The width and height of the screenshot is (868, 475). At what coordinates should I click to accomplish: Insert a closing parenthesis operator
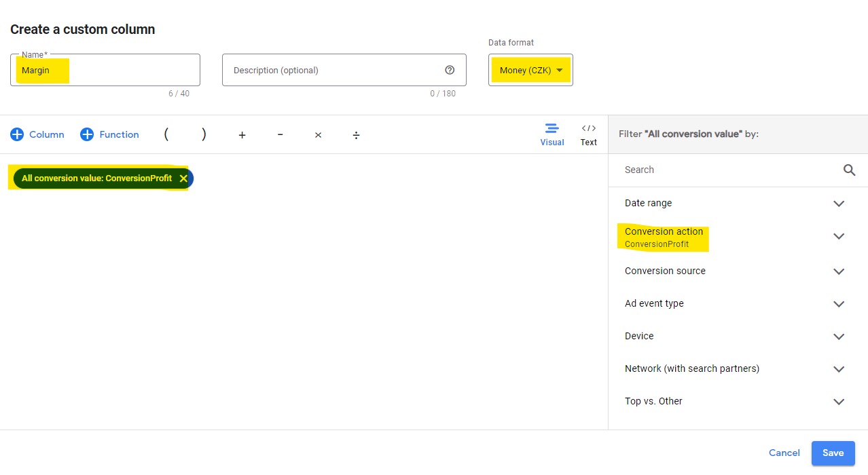click(204, 134)
